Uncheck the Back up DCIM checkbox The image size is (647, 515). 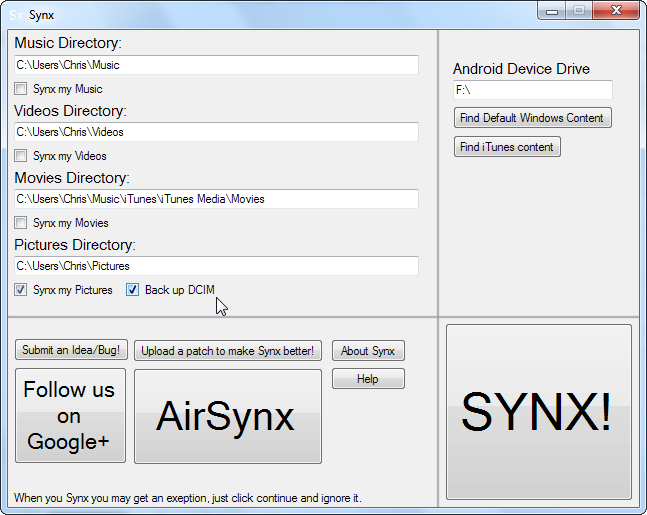pyautogui.click(x=132, y=290)
